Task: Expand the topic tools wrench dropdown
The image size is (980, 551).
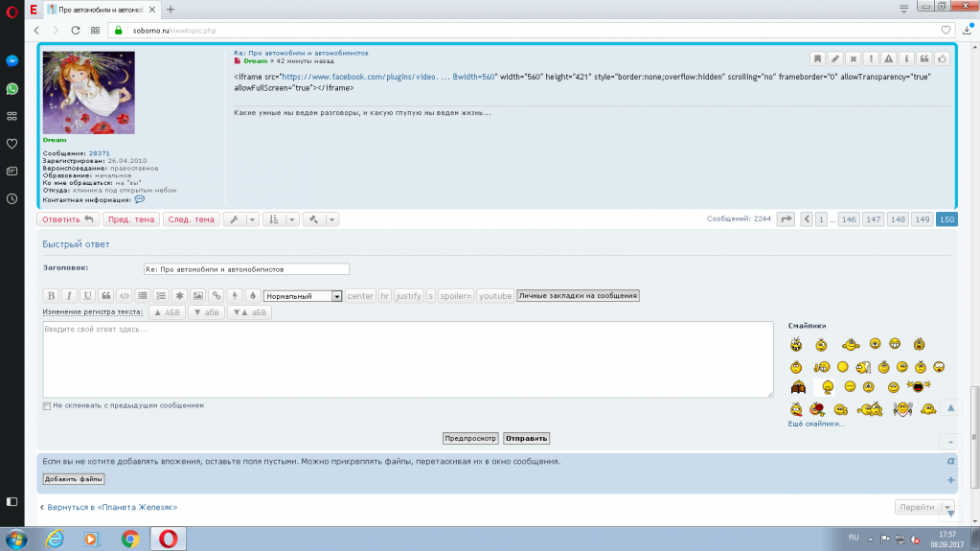Action: [x=240, y=219]
